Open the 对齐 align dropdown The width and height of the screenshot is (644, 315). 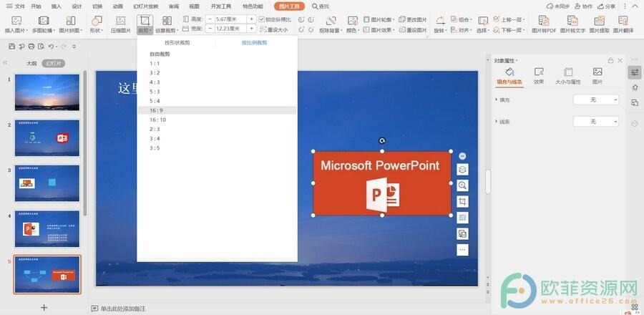462,30
